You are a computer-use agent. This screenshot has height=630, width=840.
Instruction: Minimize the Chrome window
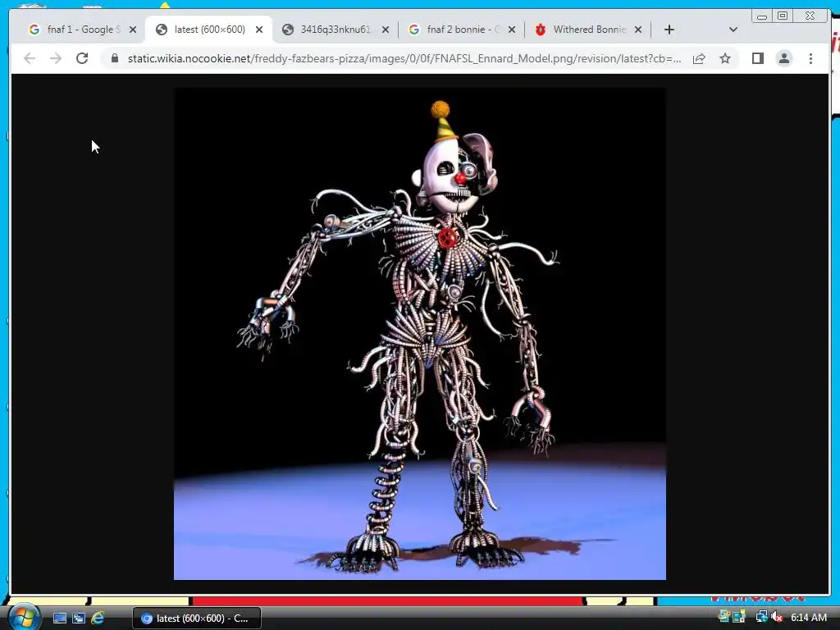click(x=762, y=16)
